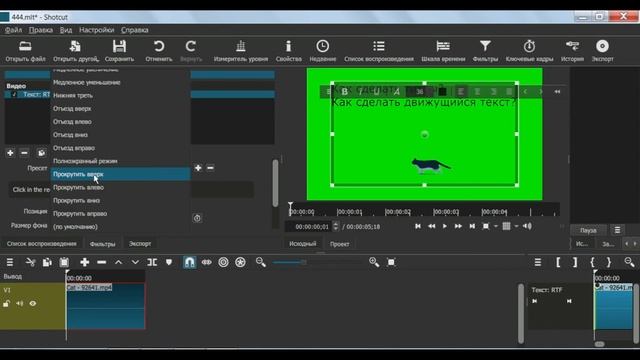
Task: Click the Cut scissors icon in timeline toolbar
Action: tap(31, 262)
